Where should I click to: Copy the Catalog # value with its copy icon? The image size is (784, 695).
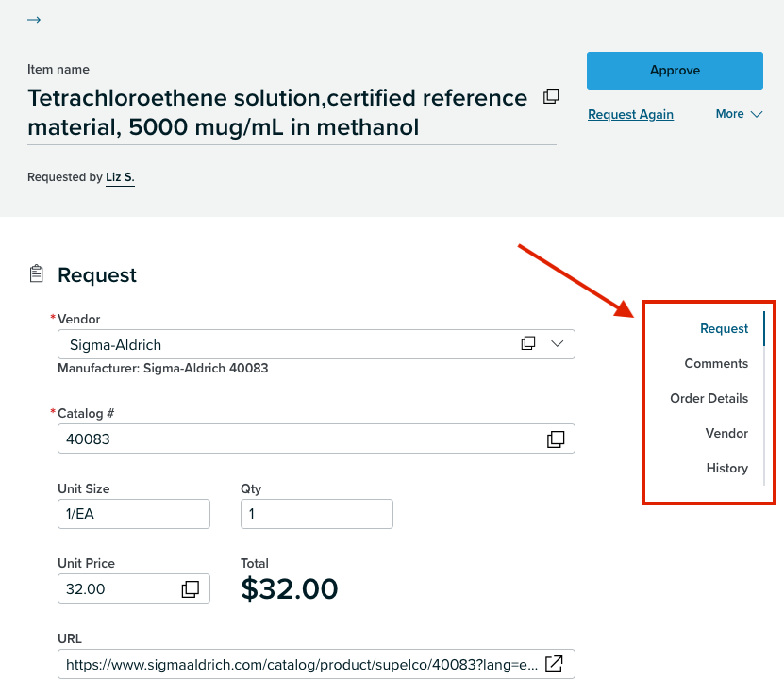click(x=556, y=439)
